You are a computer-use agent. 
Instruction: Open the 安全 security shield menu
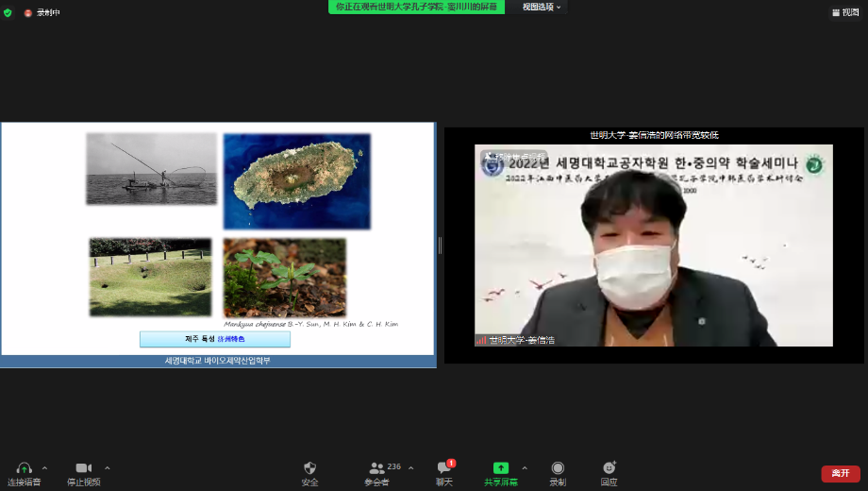tap(309, 468)
